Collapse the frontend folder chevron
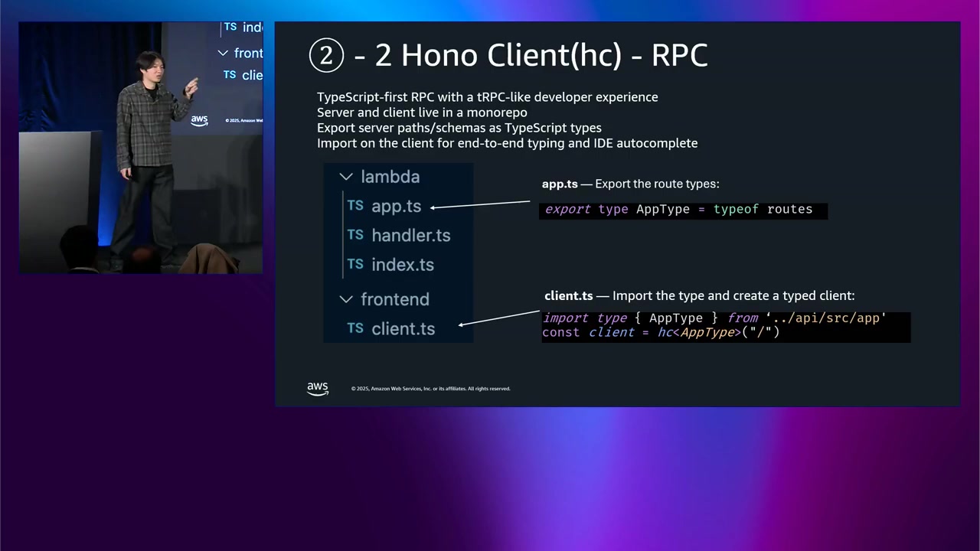The width and height of the screenshot is (980, 551). 346,299
